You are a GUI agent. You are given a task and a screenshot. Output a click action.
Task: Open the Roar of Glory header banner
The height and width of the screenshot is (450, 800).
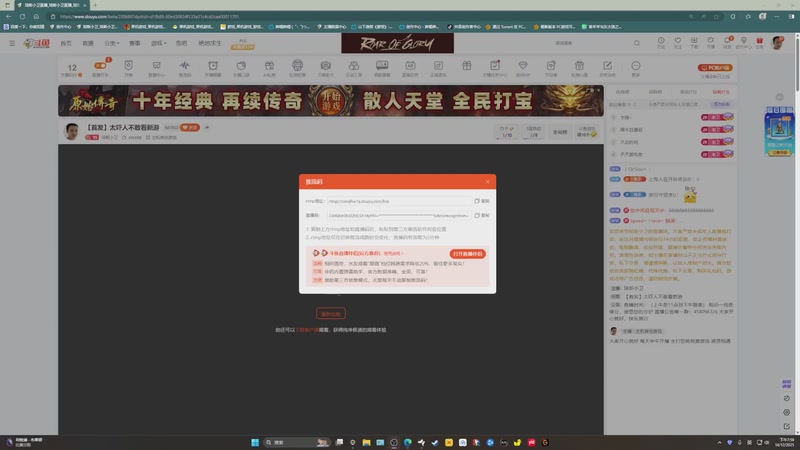(397, 43)
